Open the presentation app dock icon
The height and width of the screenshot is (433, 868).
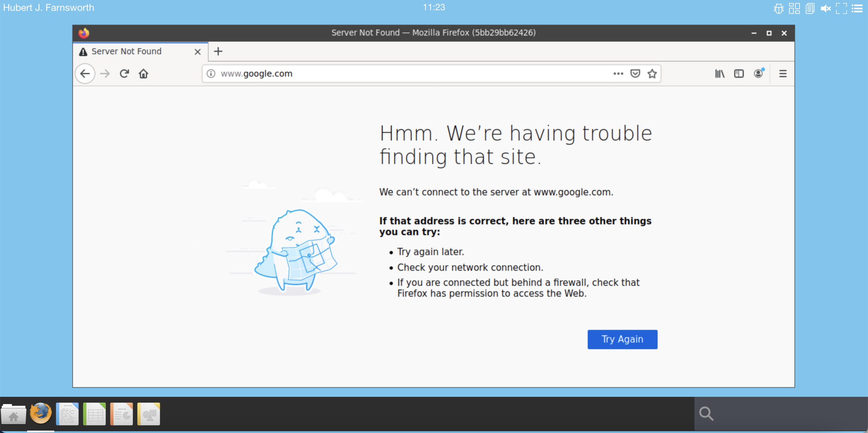[121, 414]
